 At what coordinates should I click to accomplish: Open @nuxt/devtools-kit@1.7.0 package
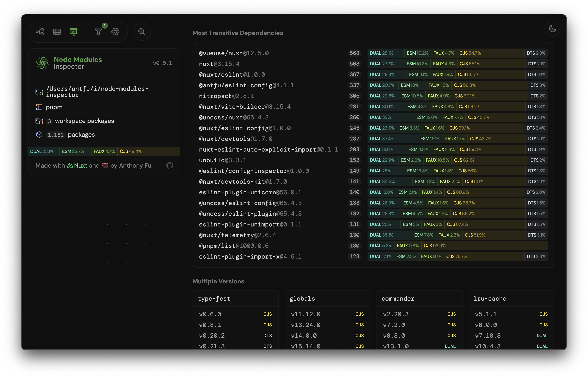click(x=373, y=181)
